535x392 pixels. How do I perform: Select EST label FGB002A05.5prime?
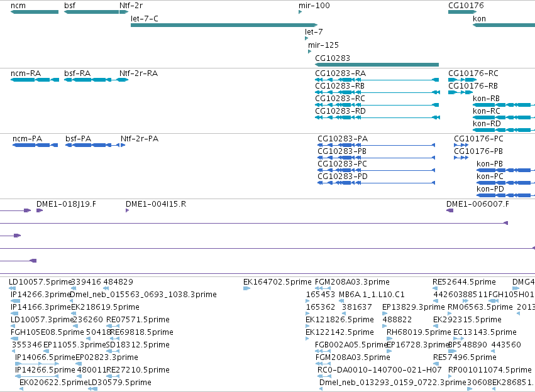351,345
